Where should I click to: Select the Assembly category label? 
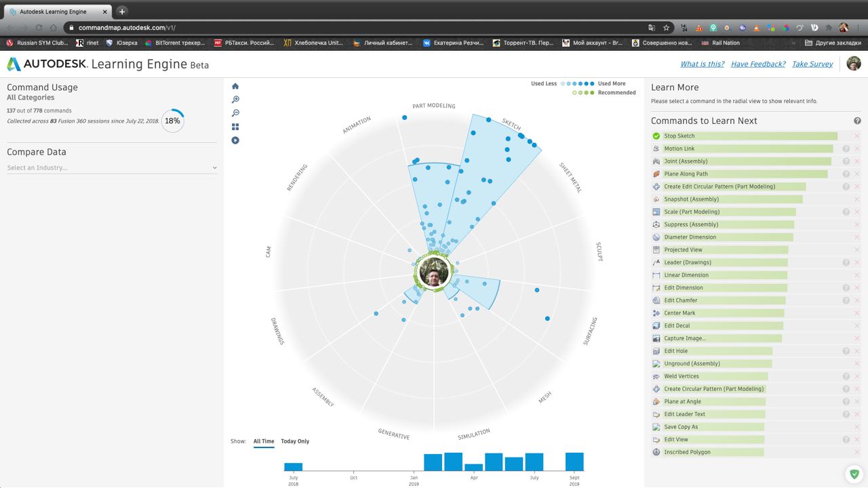pos(323,397)
